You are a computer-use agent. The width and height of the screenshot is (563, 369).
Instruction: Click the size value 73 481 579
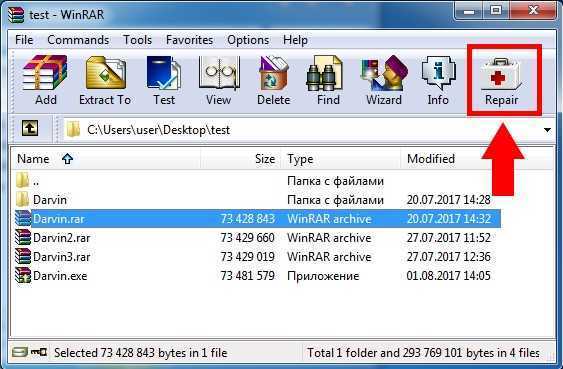click(247, 276)
